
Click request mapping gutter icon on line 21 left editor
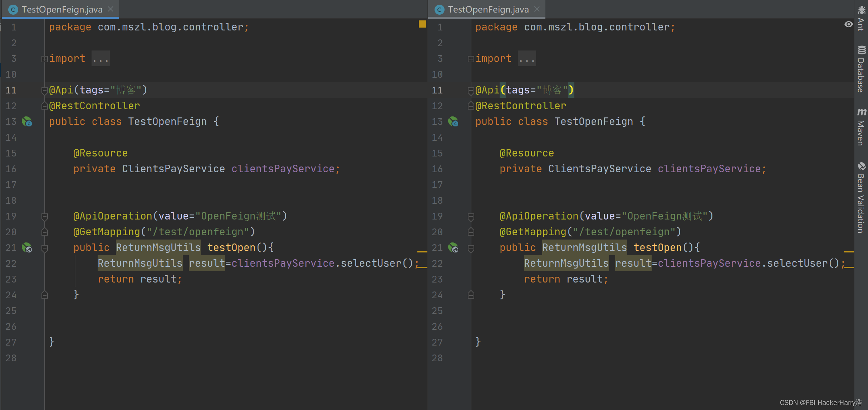point(27,248)
